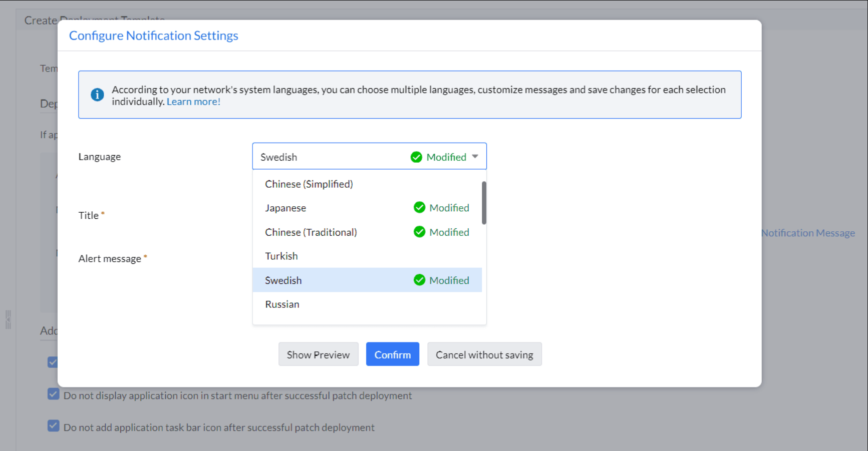868x451 pixels.
Task: Click the Modified badge next to Chinese (Traditional)
Action: tap(441, 232)
